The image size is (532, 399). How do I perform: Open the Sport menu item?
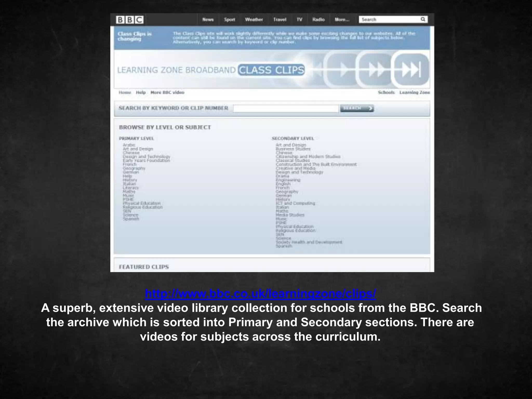[x=230, y=19]
